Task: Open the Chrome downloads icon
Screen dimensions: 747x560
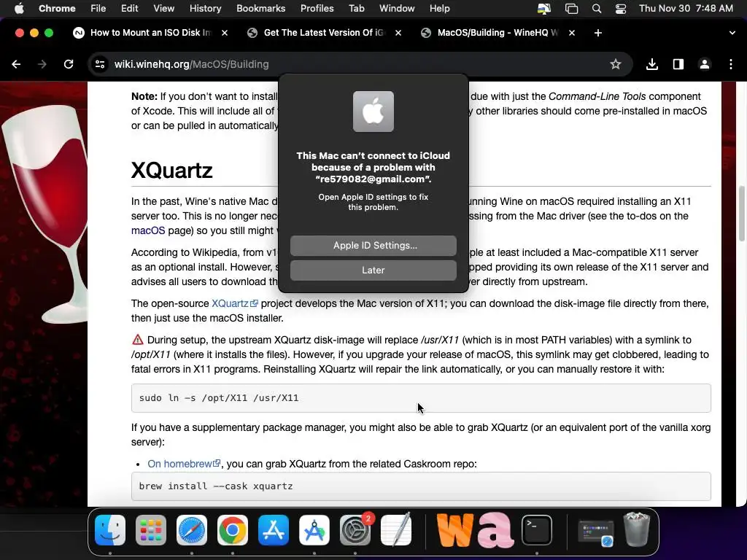Action: coord(651,64)
